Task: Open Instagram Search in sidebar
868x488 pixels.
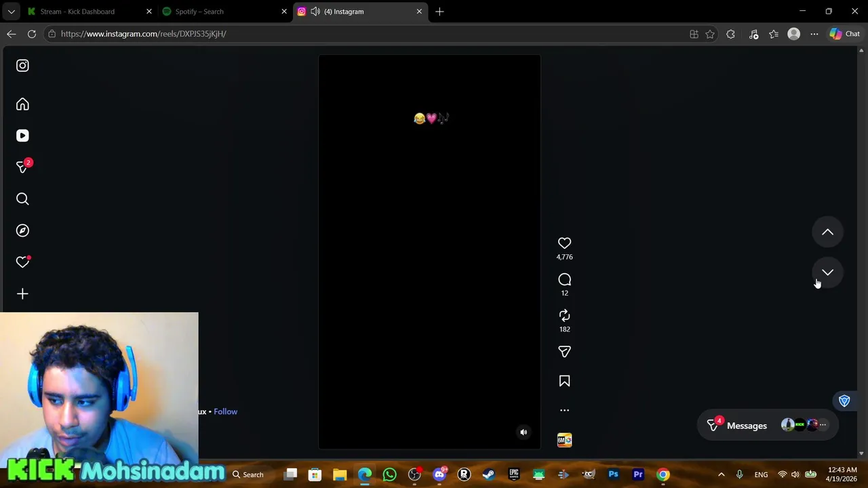Action: tap(22, 199)
